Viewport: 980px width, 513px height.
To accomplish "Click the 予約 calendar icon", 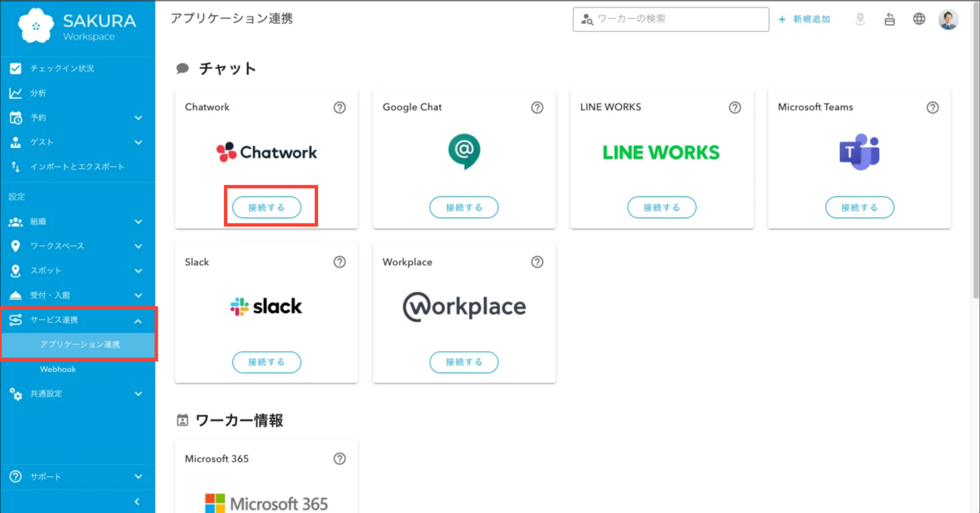I will 15,117.
